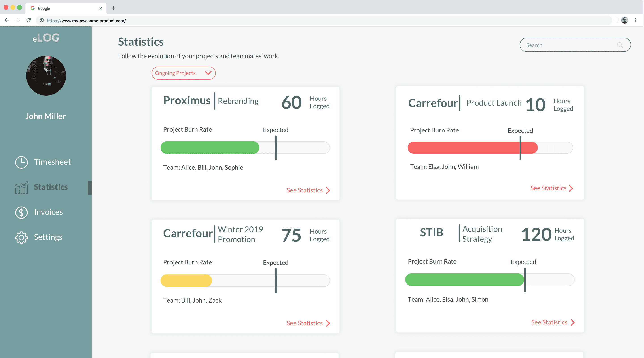This screenshot has width=644, height=358.
Task: Click the Search input field
Action: (575, 45)
